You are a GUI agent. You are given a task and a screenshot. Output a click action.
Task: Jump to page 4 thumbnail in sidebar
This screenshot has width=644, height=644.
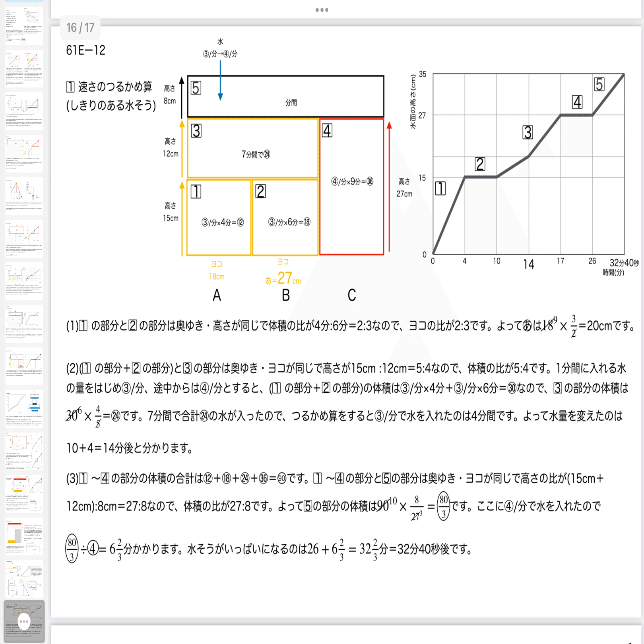(x=24, y=111)
